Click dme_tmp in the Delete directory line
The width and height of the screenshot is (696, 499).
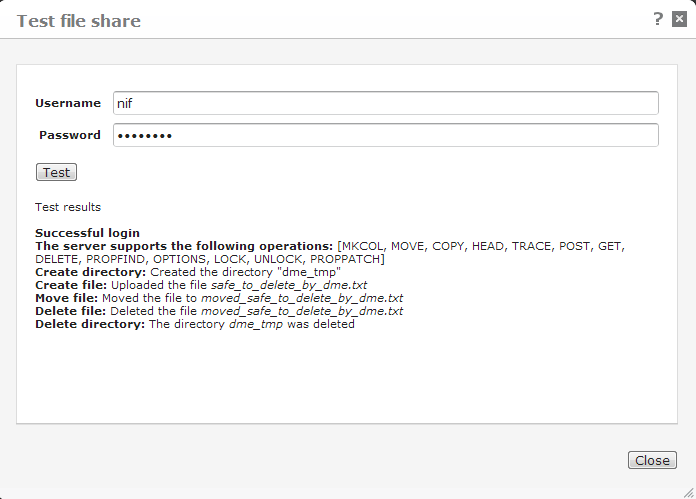pos(254,324)
